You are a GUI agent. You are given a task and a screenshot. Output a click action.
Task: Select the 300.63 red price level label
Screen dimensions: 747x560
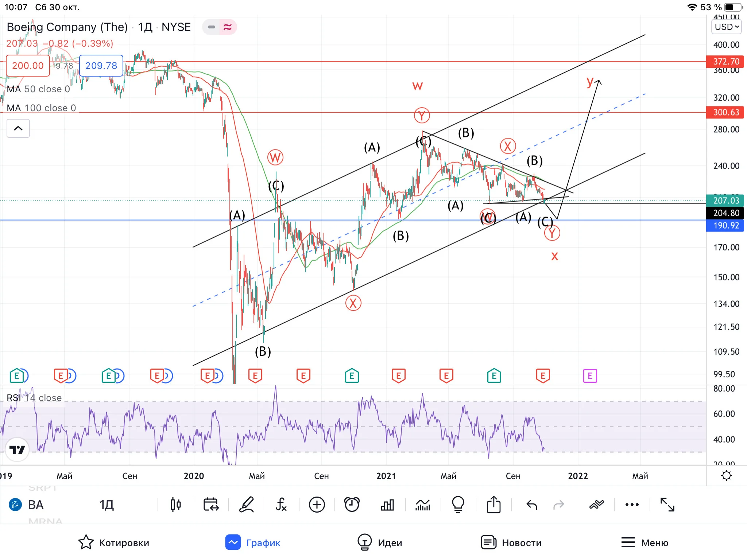(725, 112)
